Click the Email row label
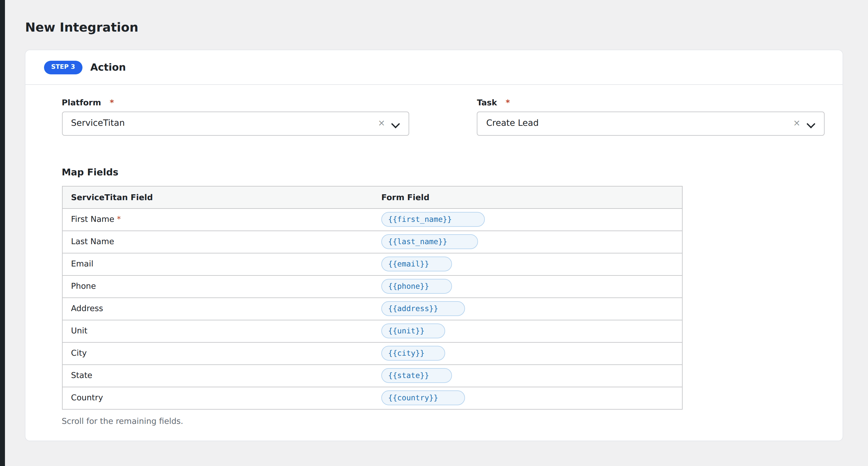 [82, 264]
